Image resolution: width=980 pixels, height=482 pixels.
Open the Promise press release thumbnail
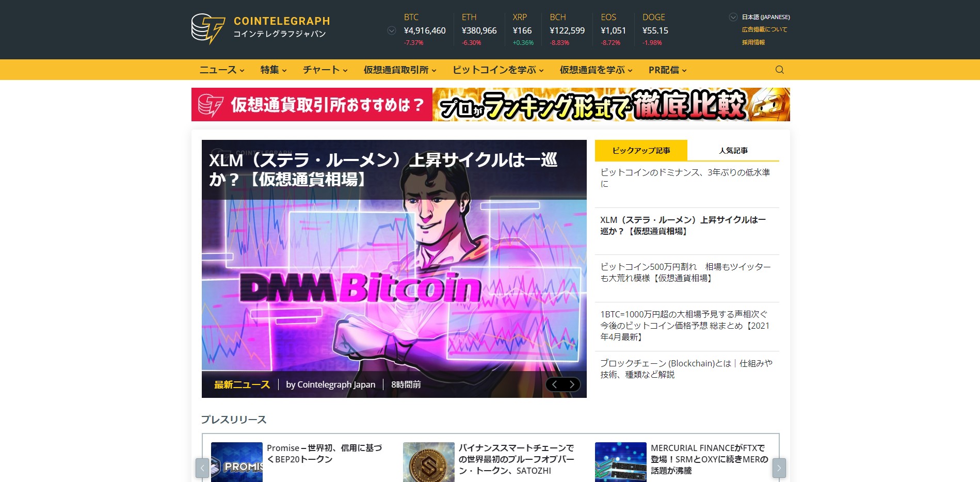pos(237,462)
